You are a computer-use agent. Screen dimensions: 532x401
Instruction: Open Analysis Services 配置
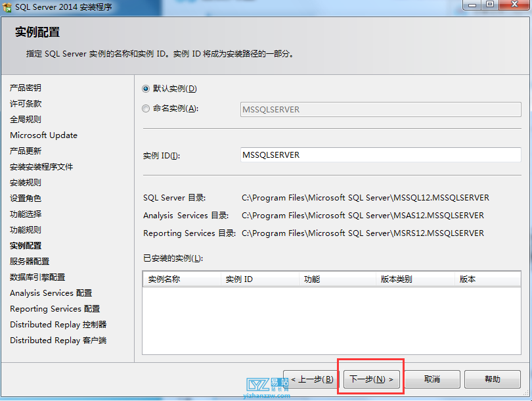point(49,293)
